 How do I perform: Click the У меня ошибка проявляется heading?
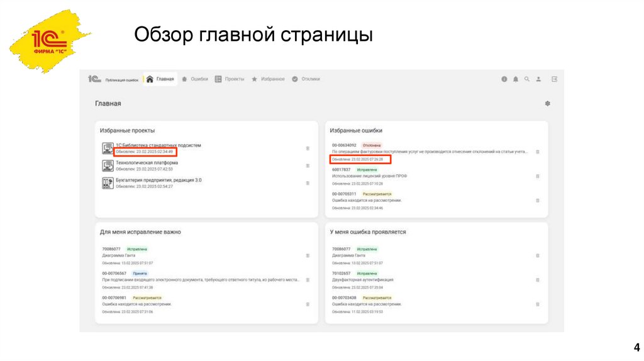[368, 232]
